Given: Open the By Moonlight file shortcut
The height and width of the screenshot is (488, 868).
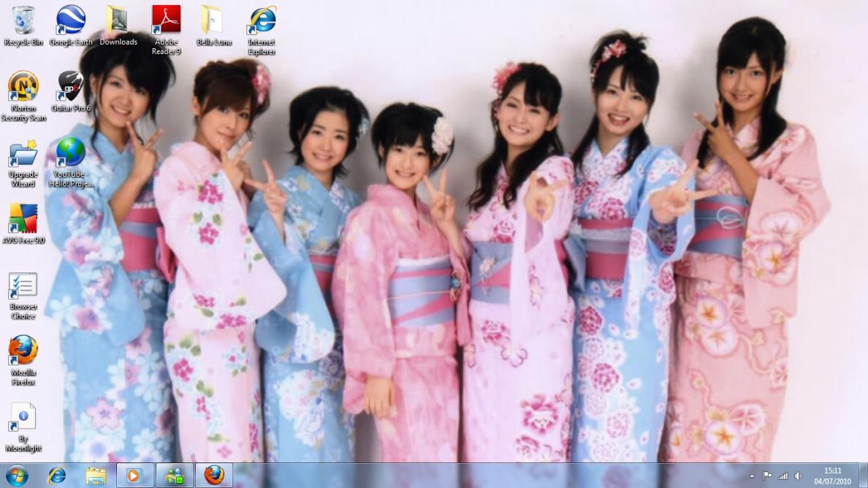Looking at the screenshot, I should [23, 418].
